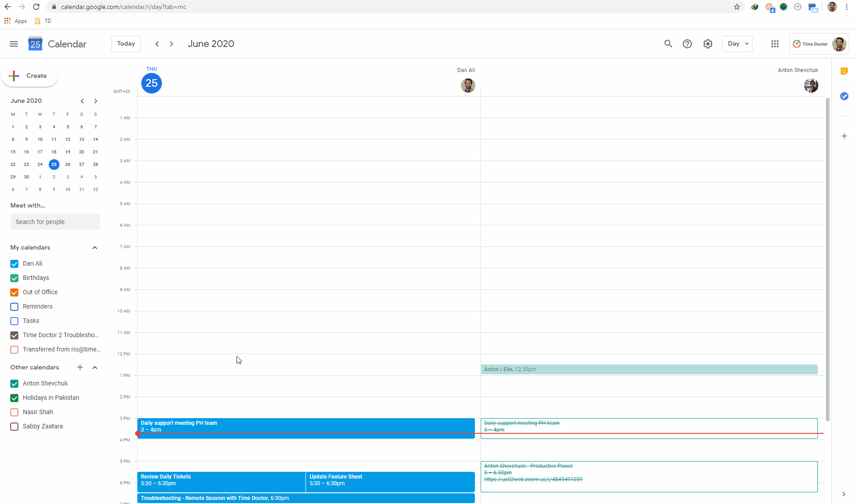
Task: Open Calendar settings via the gear icon
Action: 707,44
